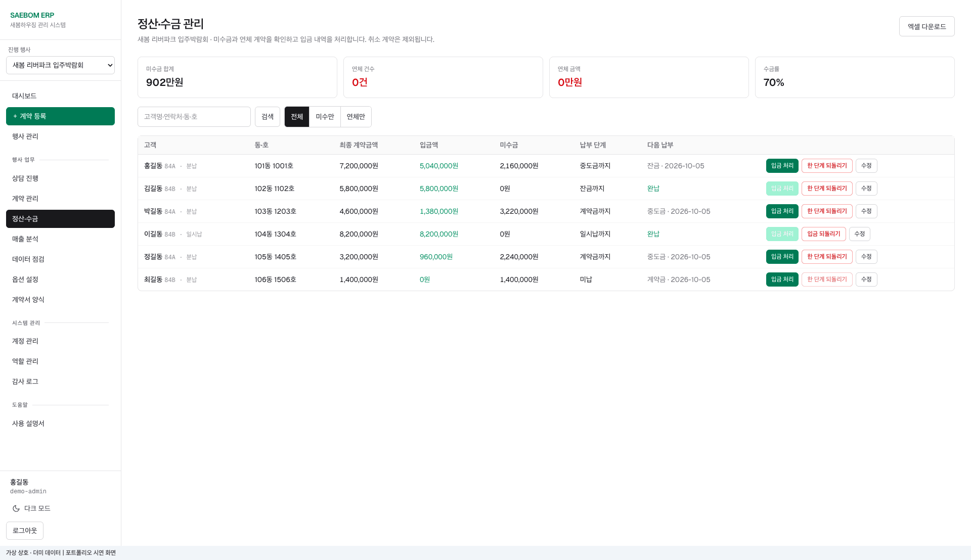
Task: Click the 검색 button
Action: 268,117
